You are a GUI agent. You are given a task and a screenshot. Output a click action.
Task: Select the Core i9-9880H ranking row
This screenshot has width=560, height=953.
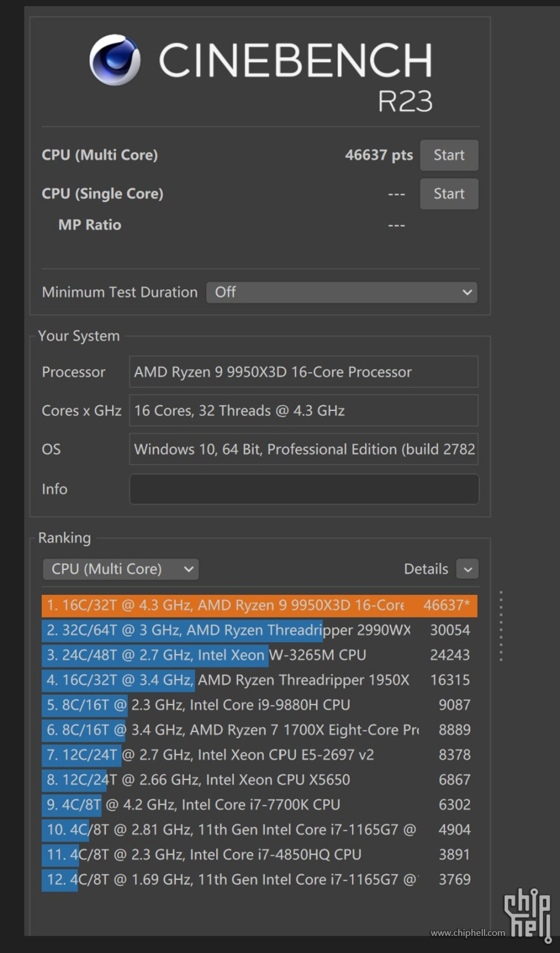tap(259, 705)
